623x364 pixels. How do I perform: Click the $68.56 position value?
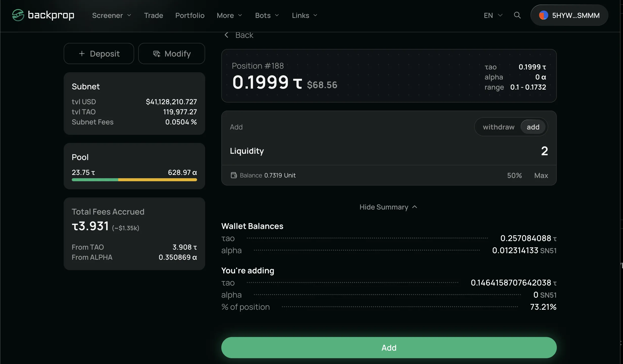point(322,85)
